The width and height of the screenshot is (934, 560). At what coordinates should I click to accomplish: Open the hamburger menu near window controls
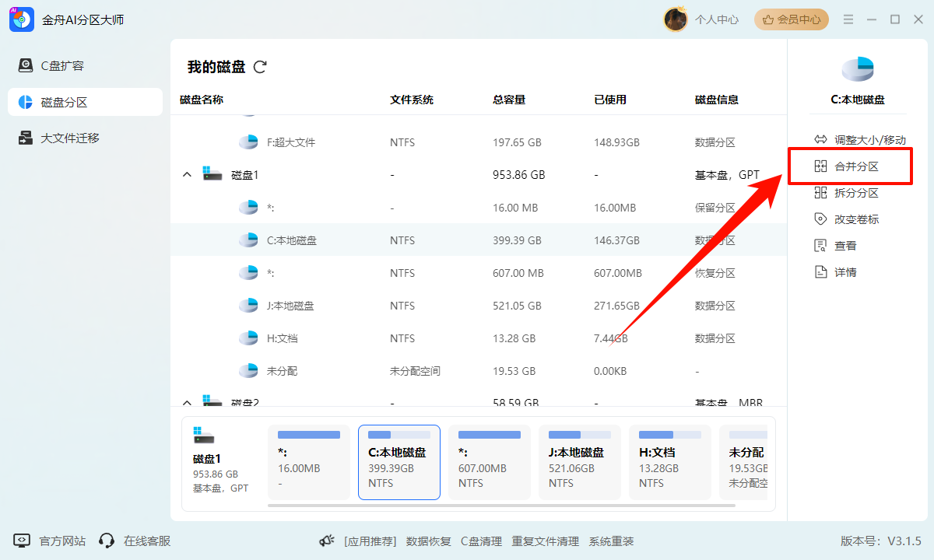point(848,19)
